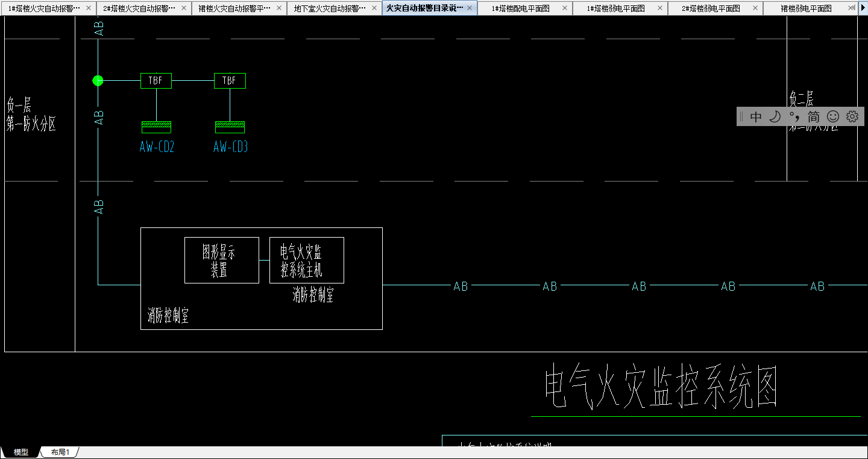The width and height of the screenshot is (868, 459).
Task: Open the IME emoji smiley panel
Action: [833, 117]
